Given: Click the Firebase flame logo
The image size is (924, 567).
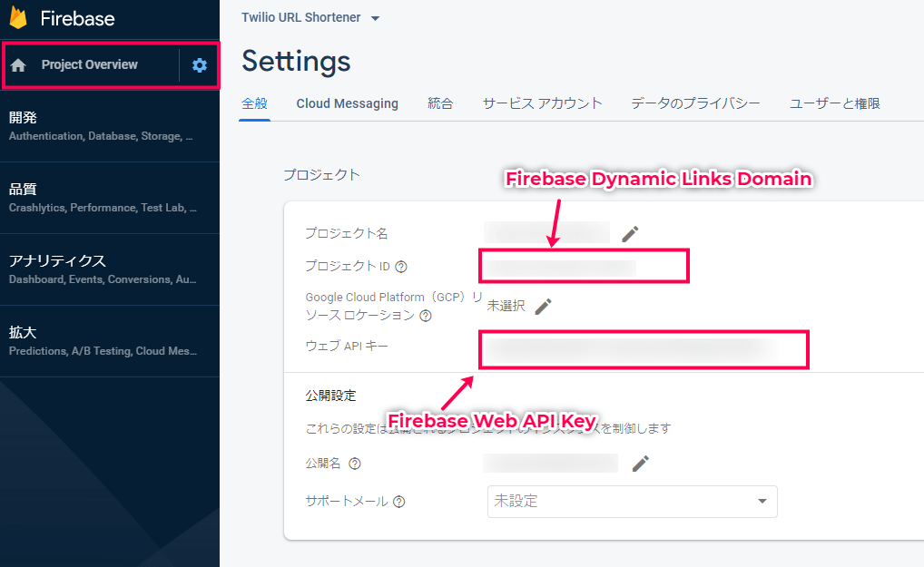Looking at the screenshot, I should click(18, 17).
